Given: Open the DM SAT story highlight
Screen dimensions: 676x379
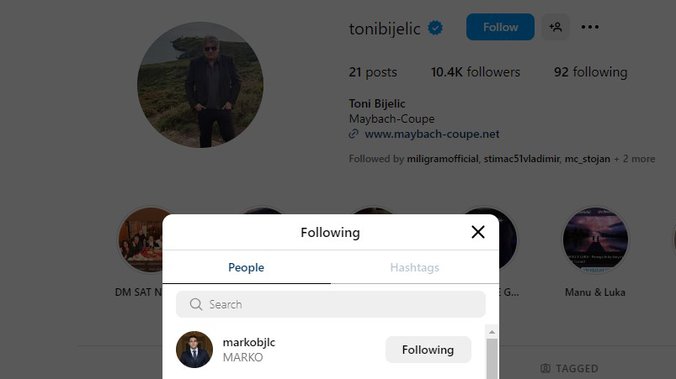Looking at the screenshot, I should [145, 240].
